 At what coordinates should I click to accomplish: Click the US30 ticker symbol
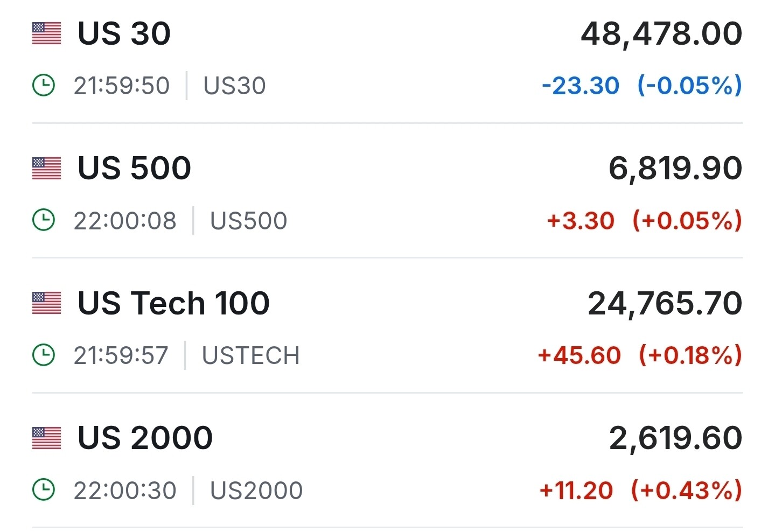point(234,86)
